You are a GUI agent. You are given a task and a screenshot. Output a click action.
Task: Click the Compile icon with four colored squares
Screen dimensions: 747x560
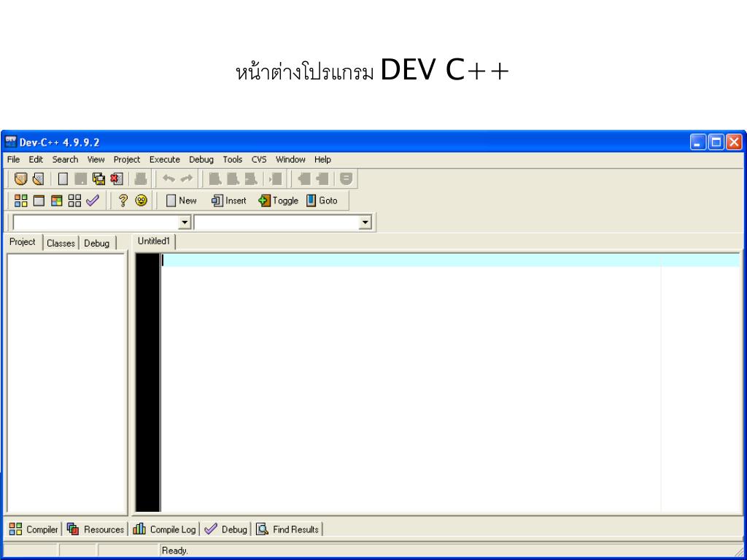click(21, 201)
